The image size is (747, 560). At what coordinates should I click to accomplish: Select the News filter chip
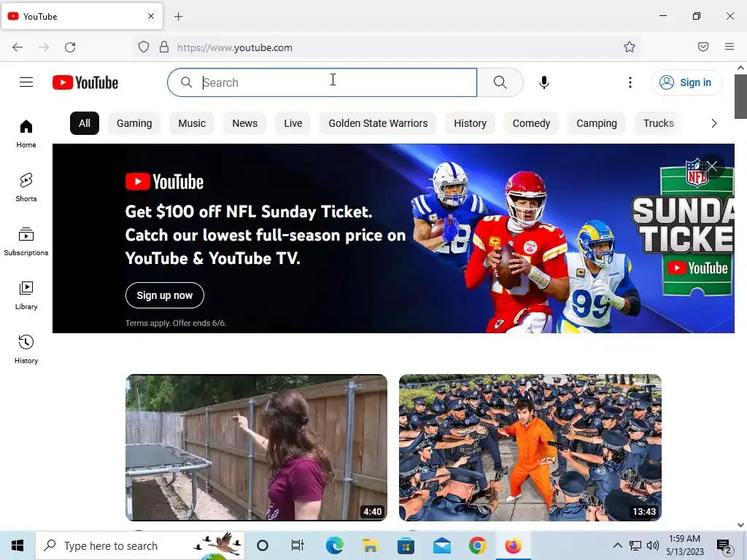coord(245,123)
